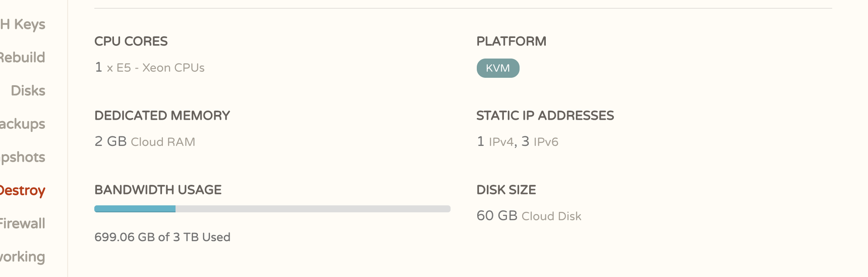Click the DEDICATED MEMORY heading
This screenshot has width=868, height=277.
[162, 116]
